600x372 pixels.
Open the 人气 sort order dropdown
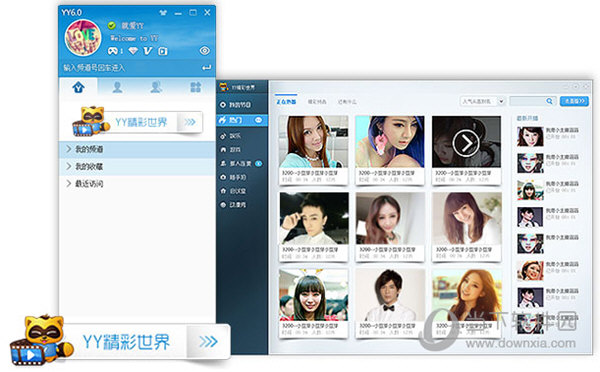click(483, 101)
